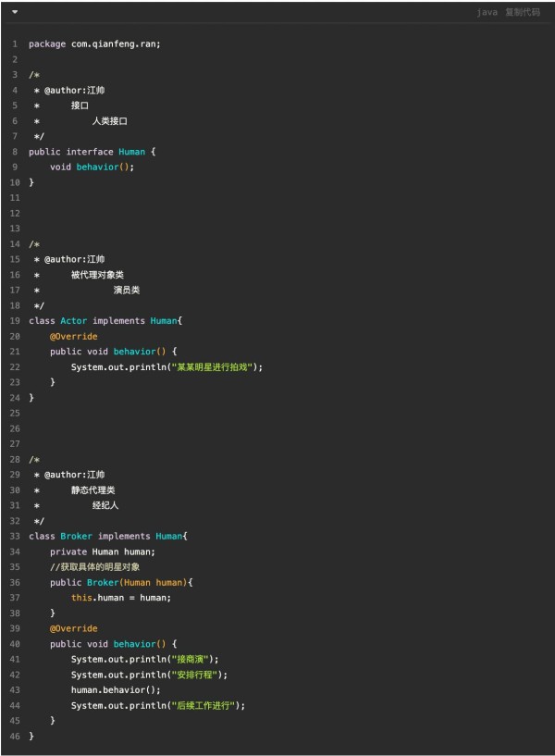555x756 pixels.
Task: Click the line 'human.behavior();'
Action: 116,690
